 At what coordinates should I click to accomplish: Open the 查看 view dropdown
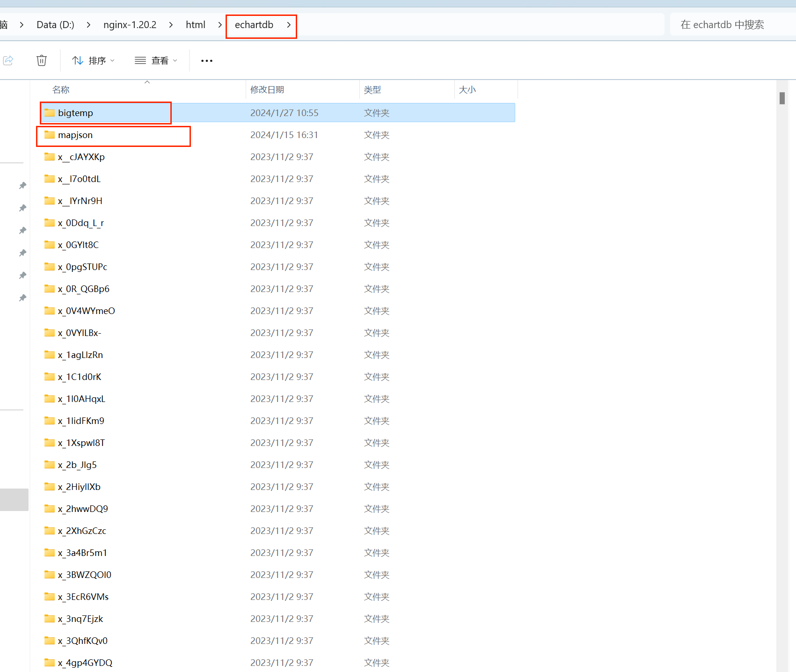click(x=156, y=60)
